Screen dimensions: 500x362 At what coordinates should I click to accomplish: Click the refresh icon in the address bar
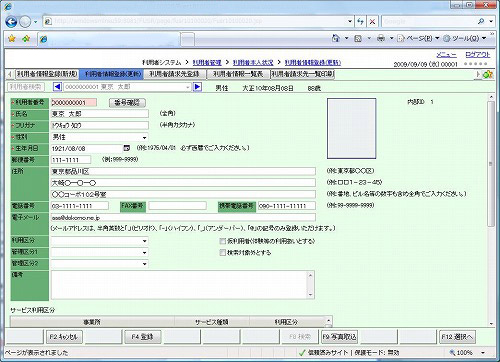click(x=360, y=21)
